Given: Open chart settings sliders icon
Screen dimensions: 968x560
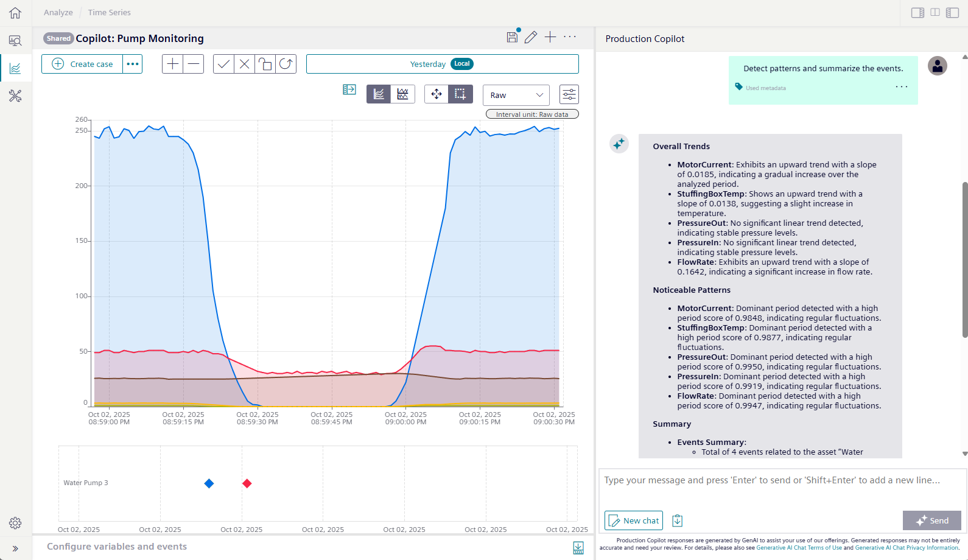Looking at the screenshot, I should coord(569,95).
